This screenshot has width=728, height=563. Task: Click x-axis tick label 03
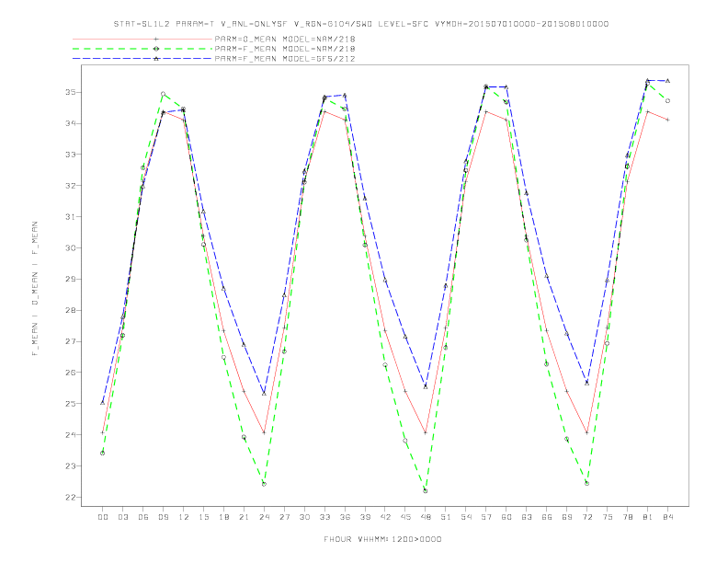pos(122,517)
